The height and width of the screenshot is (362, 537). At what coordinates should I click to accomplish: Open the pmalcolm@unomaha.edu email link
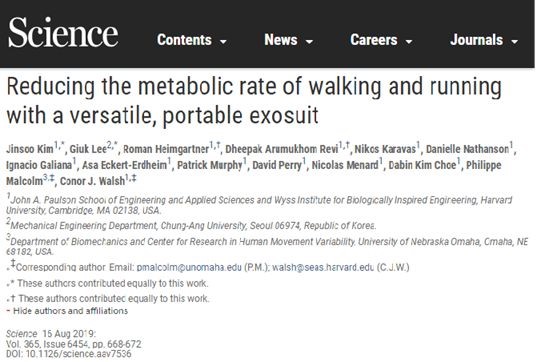(x=189, y=267)
